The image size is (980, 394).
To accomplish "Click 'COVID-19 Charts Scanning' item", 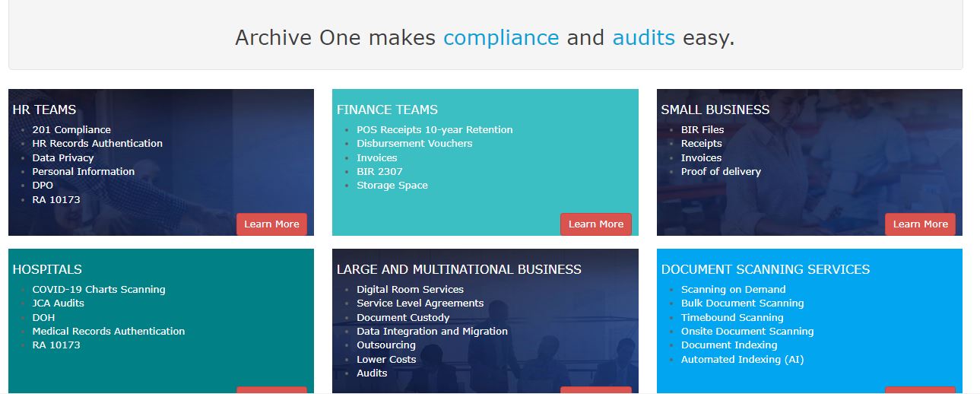I will tap(99, 290).
